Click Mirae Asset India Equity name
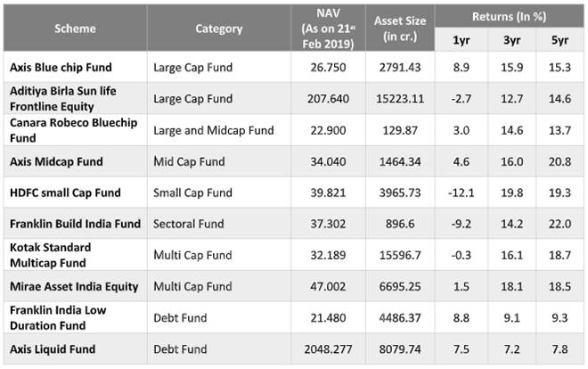Screen dimensions: 588x369 [x=73, y=286]
